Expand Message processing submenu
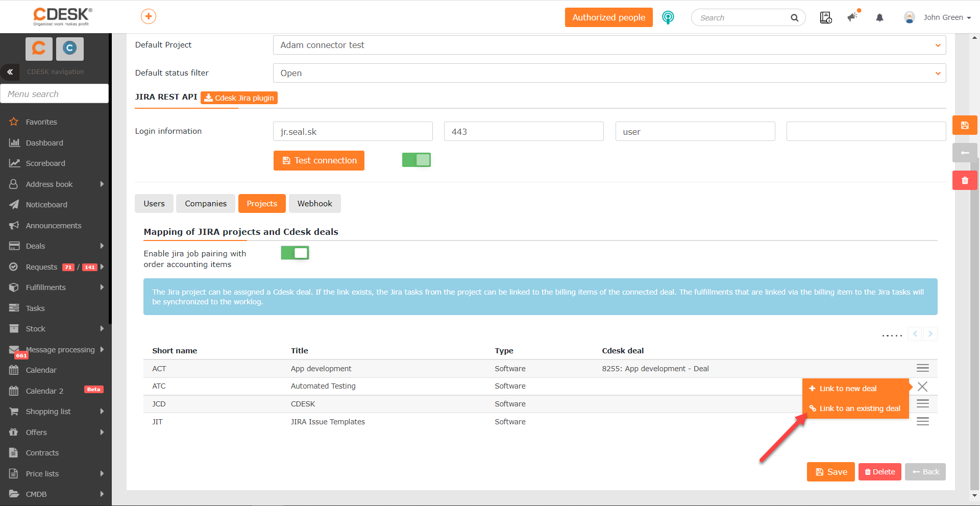The width and height of the screenshot is (980, 506). click(102, 350)
